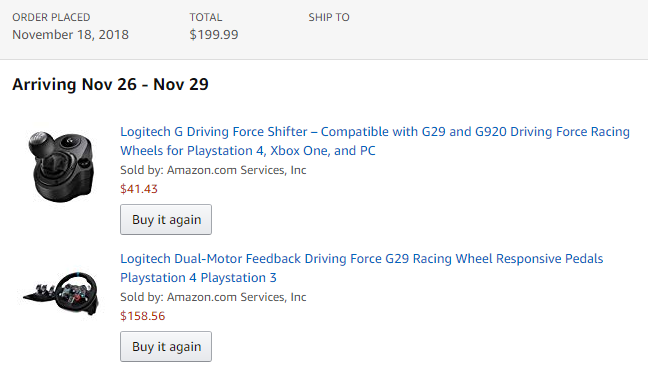
Task: Click the "Sold by:" label under the G29 wheel
Action: point(142,297)
